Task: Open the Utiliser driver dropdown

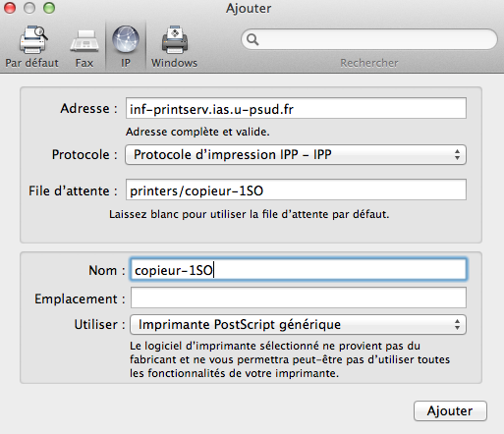Action: (x=298, y=325)
